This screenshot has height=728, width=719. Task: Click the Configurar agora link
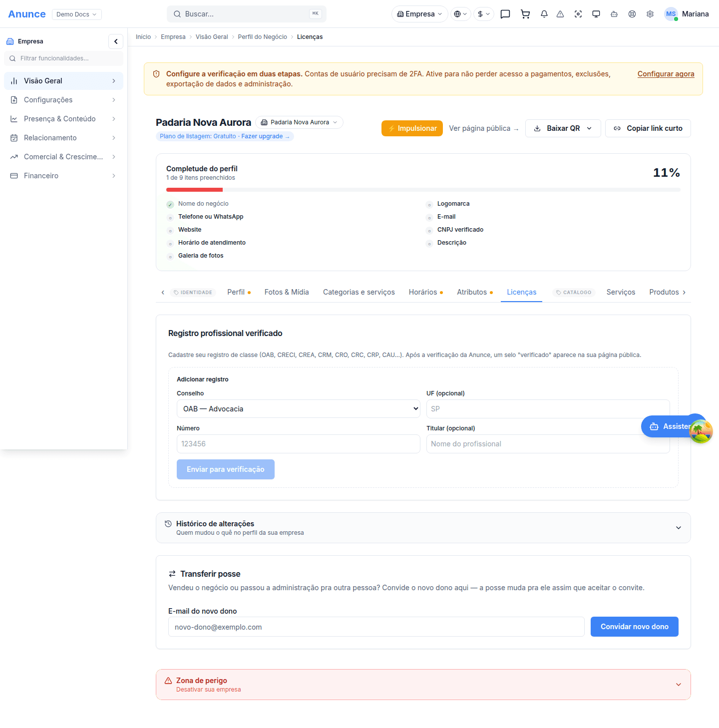(666, 74)
